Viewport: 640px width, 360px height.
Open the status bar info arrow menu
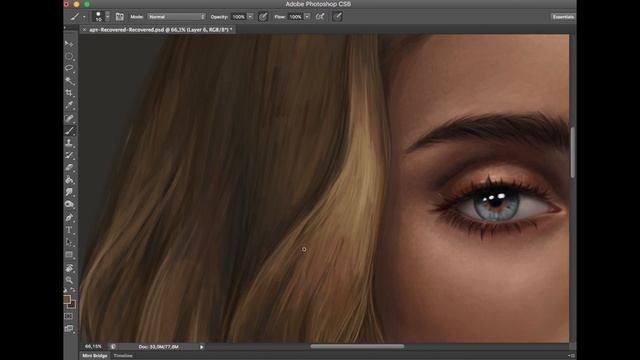pyautogui.click(x=202, y=347)
